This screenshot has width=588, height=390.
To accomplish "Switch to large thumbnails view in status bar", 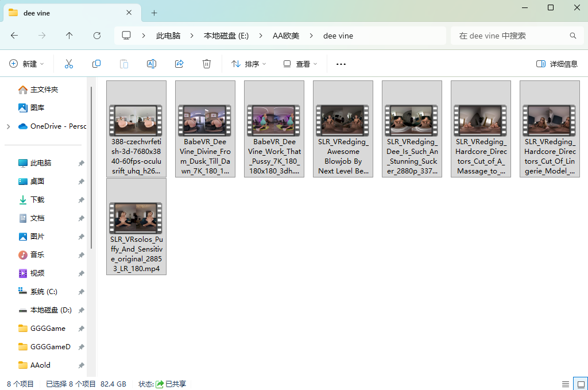I will click(x=581, y=384).
